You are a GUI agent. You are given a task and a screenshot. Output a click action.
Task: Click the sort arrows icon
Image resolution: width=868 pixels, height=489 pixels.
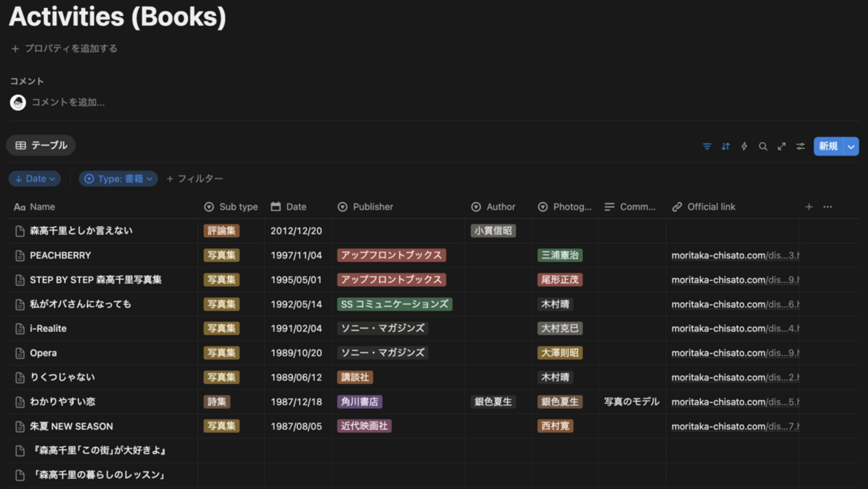tap(726, 146)
